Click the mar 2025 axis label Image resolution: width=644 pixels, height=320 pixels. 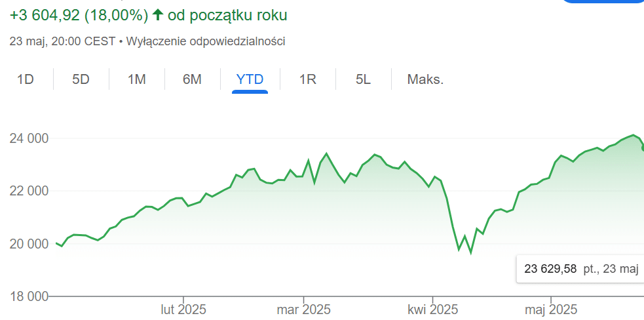303,308
